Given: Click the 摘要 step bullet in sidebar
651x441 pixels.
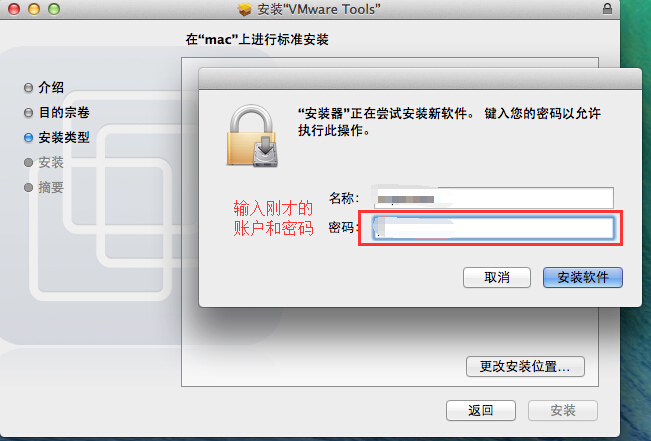Looking at the screenshot, I should coord(28,187).
